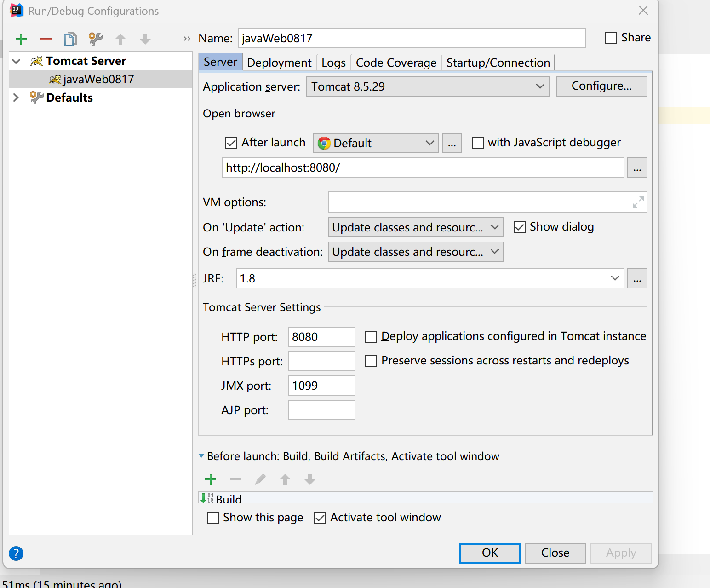Select javaWeb0817 configuration in tree
The width and height of the screenshot is (710, 588).
101,79
